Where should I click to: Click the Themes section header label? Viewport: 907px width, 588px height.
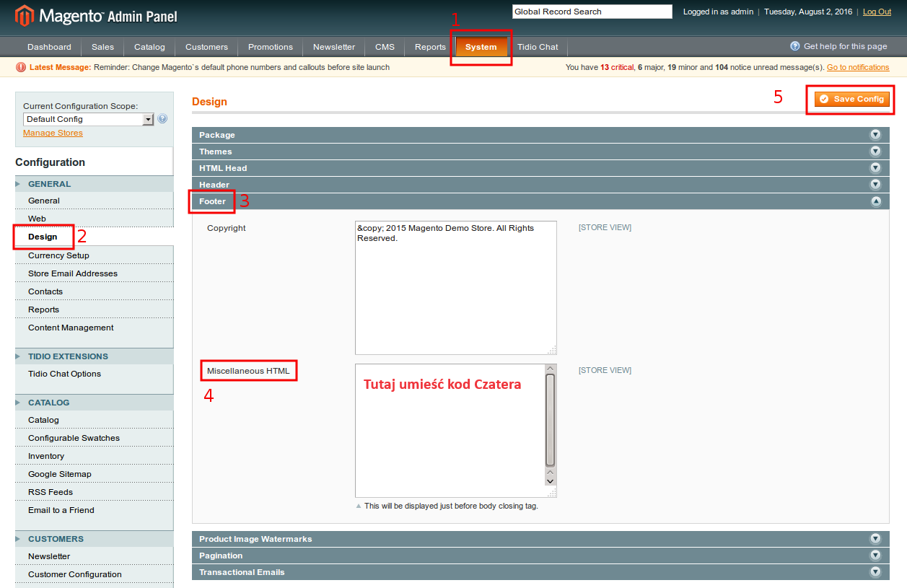click(x=216, y=152)
